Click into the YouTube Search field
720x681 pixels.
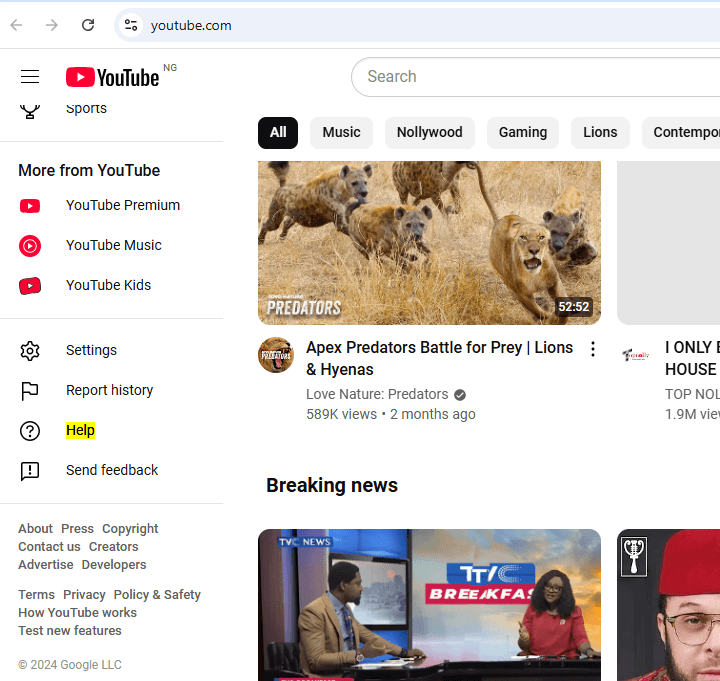pyautogui.click(x=535, y=77)
